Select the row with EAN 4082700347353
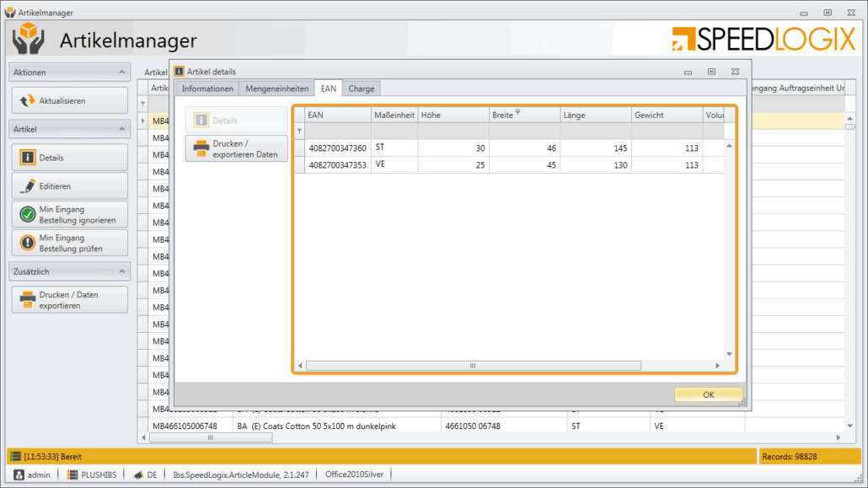 click(x=337, y=165)
